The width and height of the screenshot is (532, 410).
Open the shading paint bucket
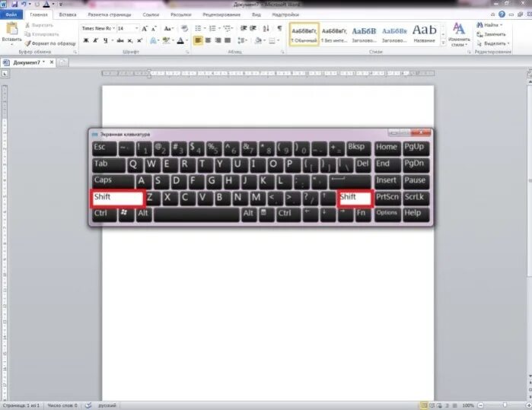tap(258, 40)
